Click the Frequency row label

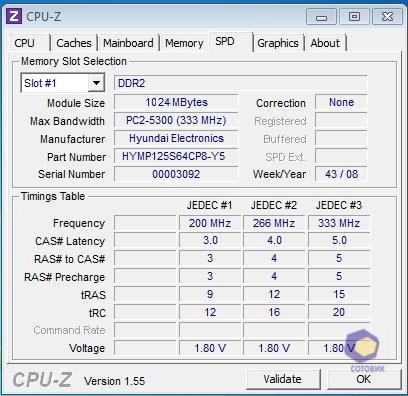pos(79,223)
